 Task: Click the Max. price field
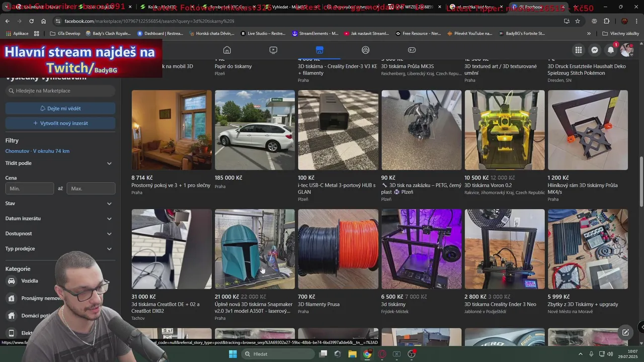[x=91, y=189]
